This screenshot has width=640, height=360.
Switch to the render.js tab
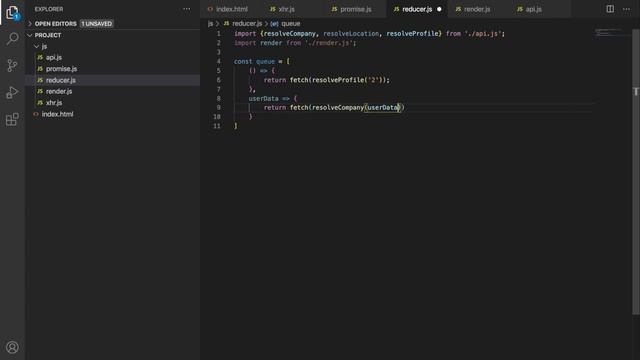click(x=479, y=9)
